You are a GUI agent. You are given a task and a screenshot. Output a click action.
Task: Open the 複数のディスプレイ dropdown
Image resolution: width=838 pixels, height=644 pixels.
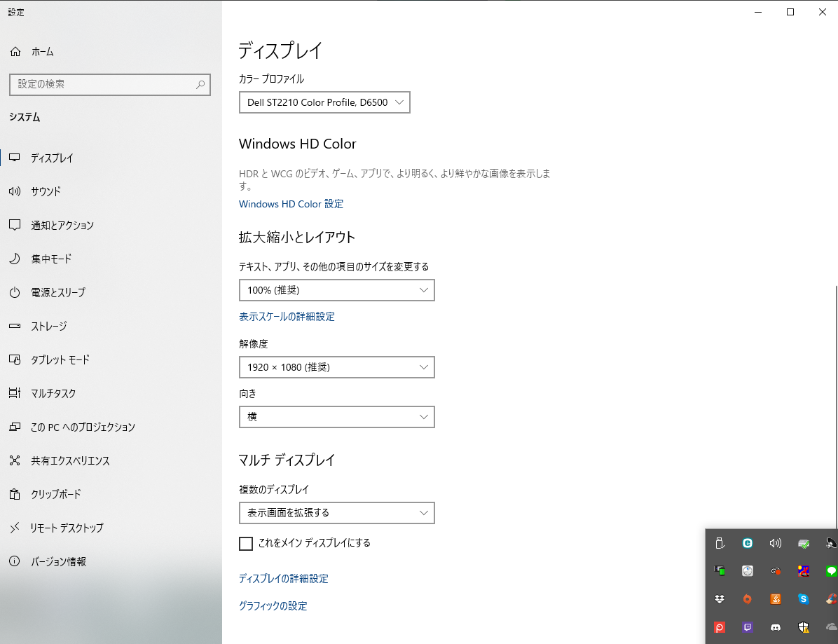pyautogui.click(x=336, y=513)
